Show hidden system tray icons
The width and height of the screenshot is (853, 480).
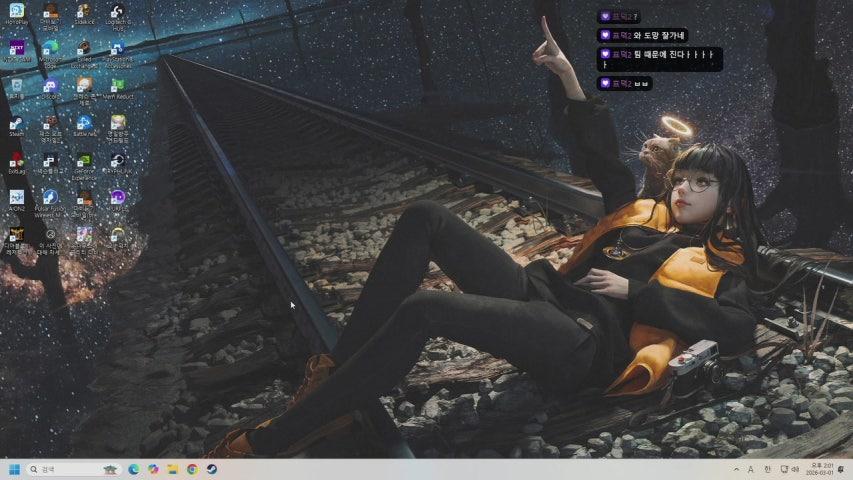(736, 469)
